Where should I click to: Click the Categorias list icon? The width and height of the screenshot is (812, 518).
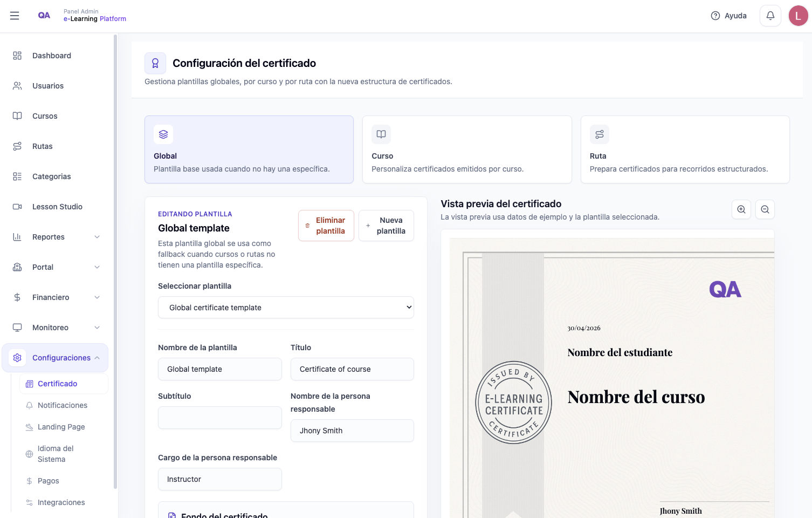17,176
